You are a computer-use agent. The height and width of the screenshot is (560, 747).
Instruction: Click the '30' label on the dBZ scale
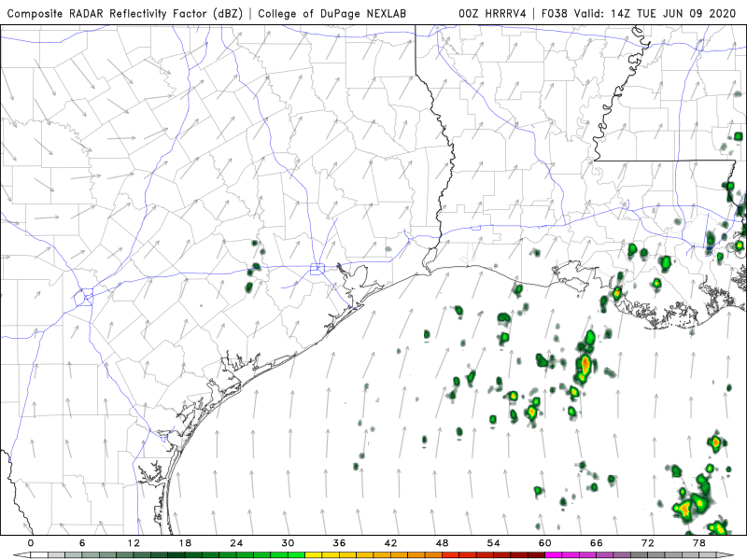pyautogui.click(x=288, y=543)
